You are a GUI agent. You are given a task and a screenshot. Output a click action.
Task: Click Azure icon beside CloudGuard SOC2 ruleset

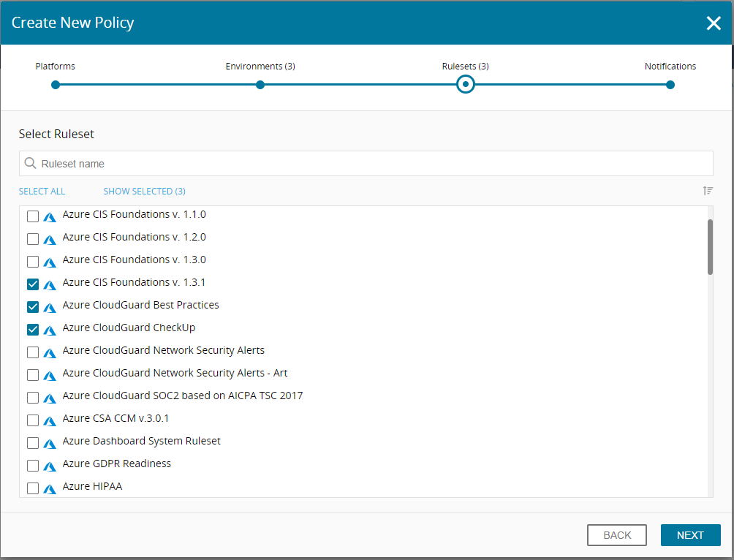tap(50, 398)
